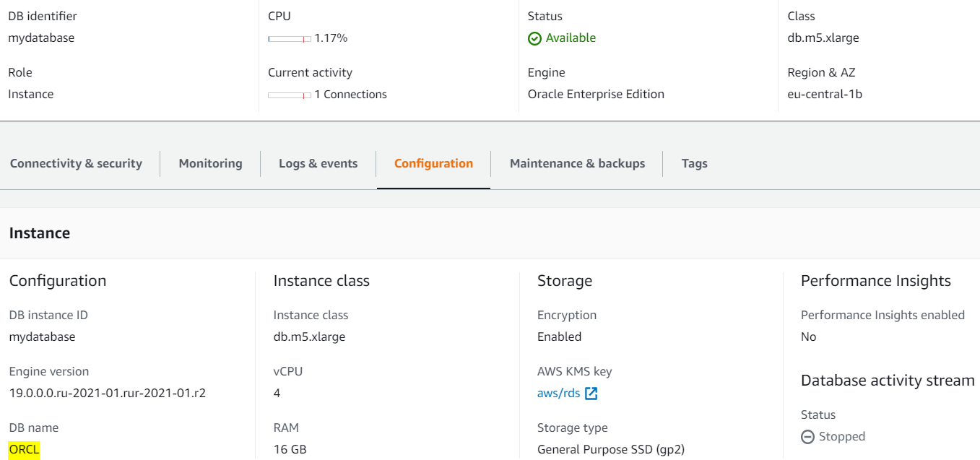Go to Maintenance & backups tab

coord(577,163)
